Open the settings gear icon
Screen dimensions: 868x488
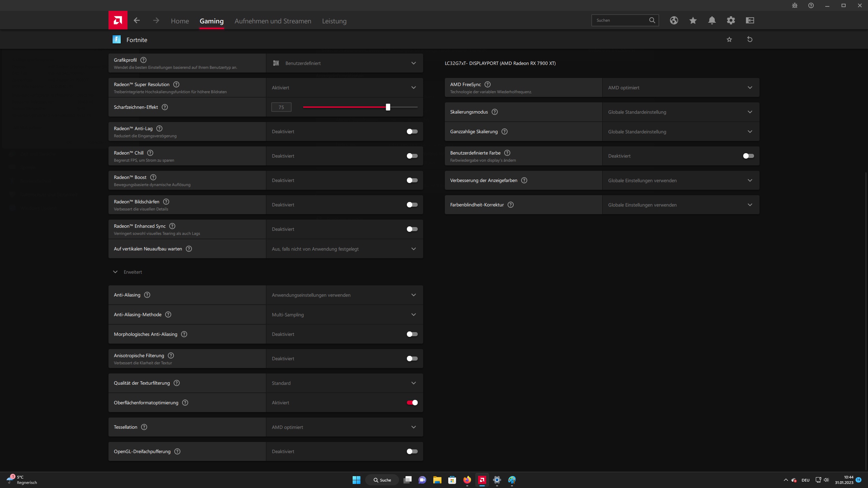click(731, 20)
